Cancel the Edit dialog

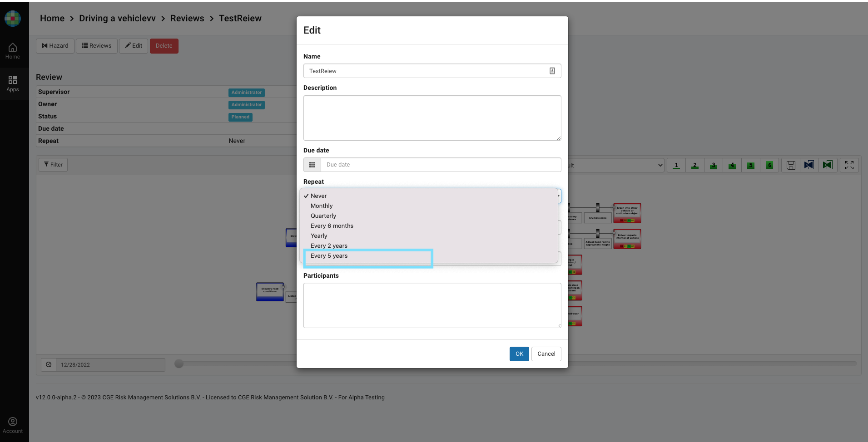pyautogui.click(x=546, y=354)
